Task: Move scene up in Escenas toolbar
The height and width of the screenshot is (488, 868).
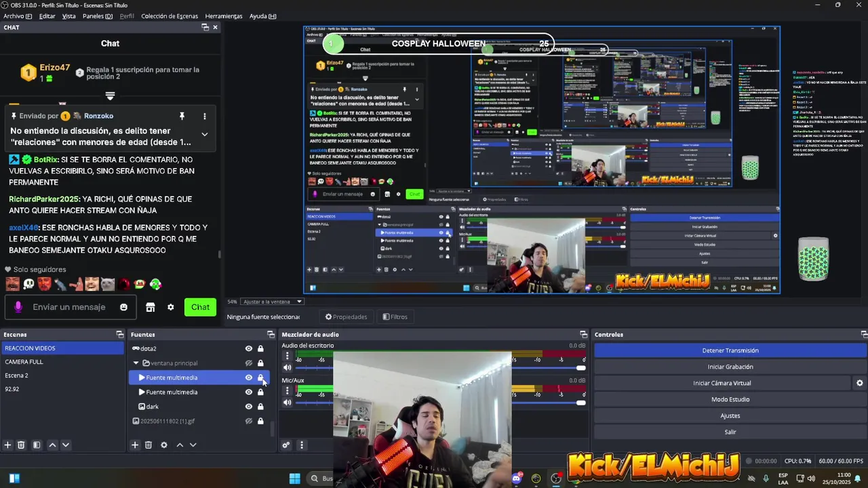Action: (53, 445)
